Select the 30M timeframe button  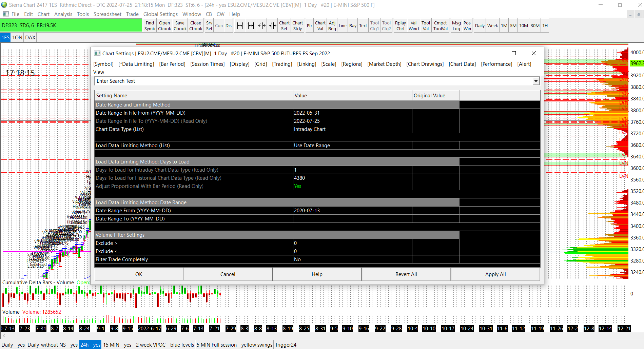(x=535, y=26)
